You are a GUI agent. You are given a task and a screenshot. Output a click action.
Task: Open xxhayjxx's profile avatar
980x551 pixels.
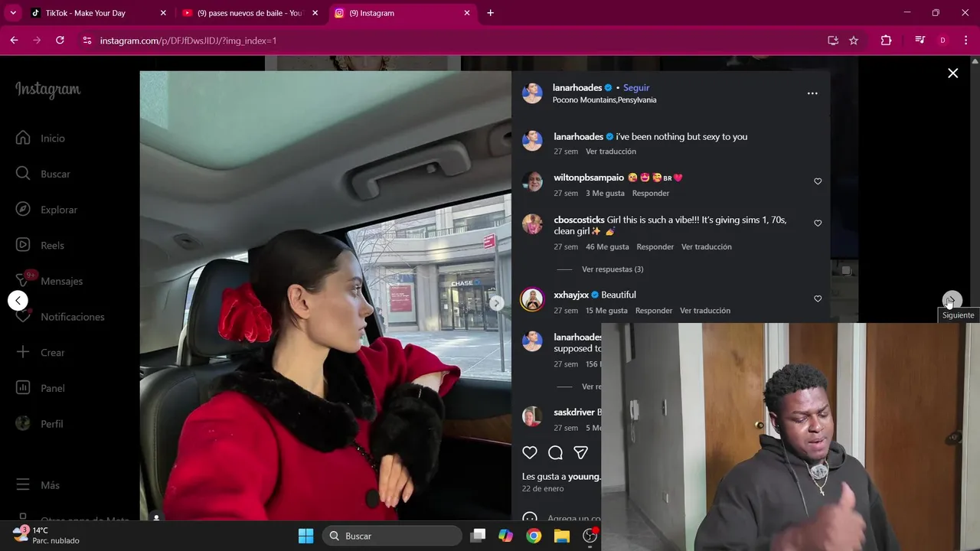532,299
